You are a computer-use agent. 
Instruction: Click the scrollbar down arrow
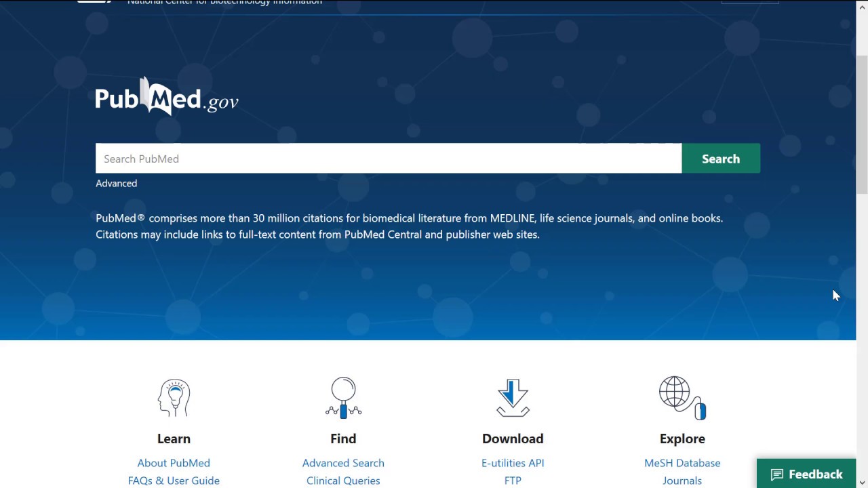pyautogui.click(x=862, y=482)
